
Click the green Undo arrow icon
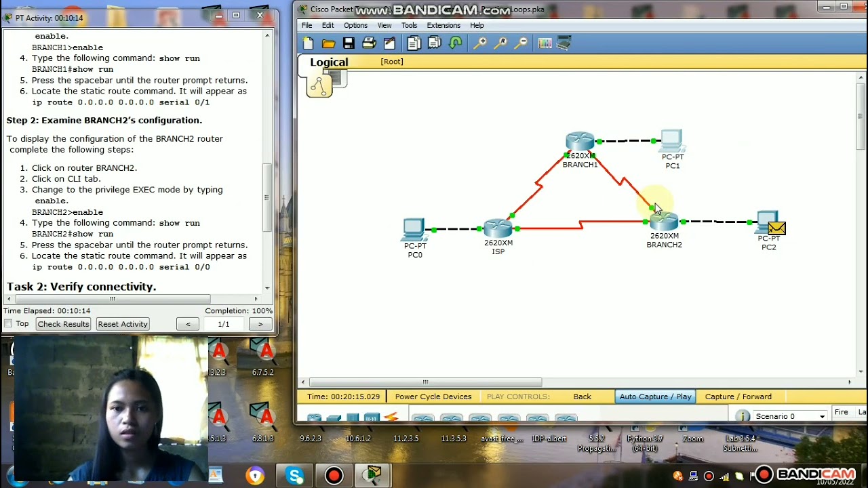pos(456,43)
